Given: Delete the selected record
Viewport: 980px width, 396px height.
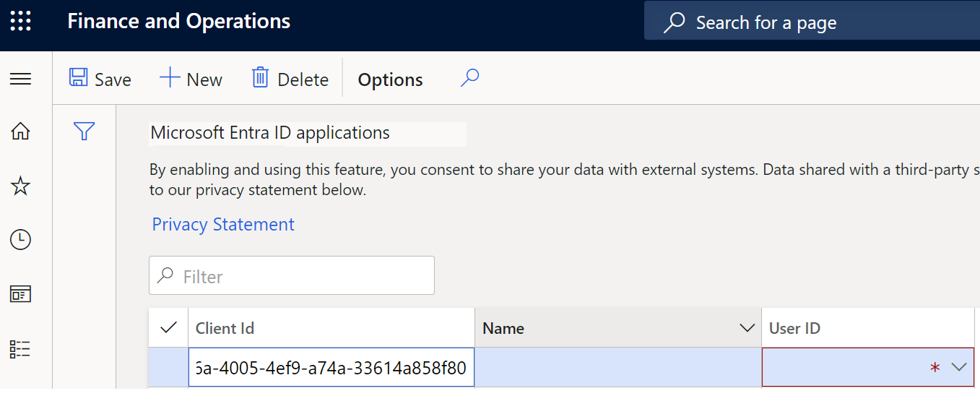Looking at the screenshot, I should pos(290,79).
